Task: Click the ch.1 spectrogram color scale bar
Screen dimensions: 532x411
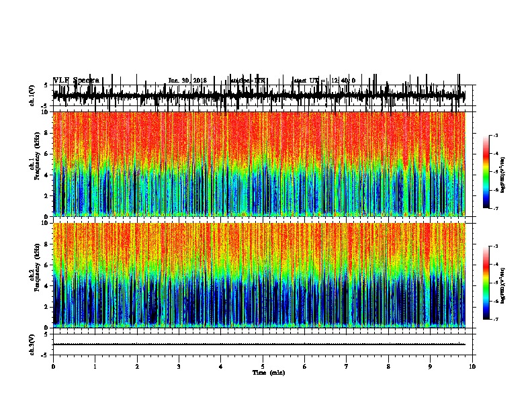Action: pyautogui.click(x=486, y=172)
